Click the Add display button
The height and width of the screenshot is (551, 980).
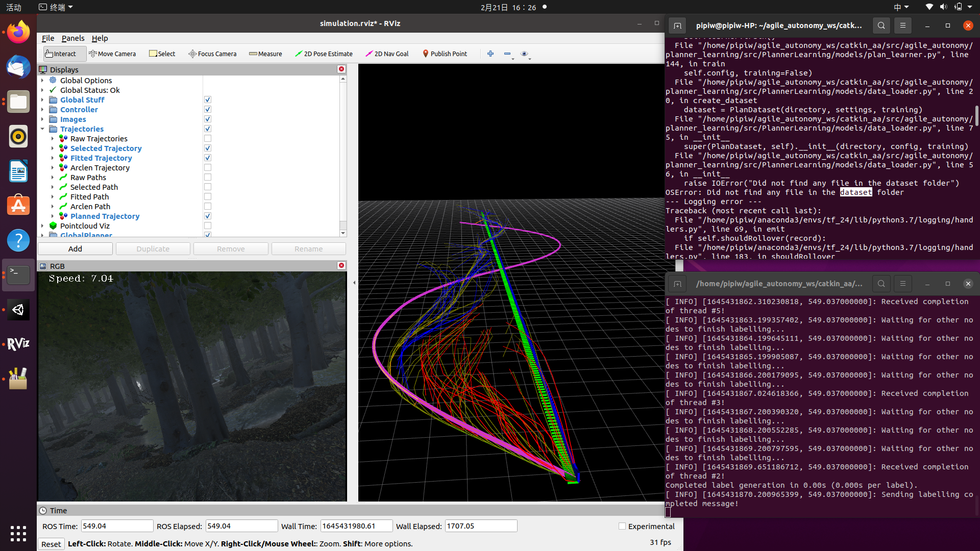pyautogui.click(x=75, y=249)
